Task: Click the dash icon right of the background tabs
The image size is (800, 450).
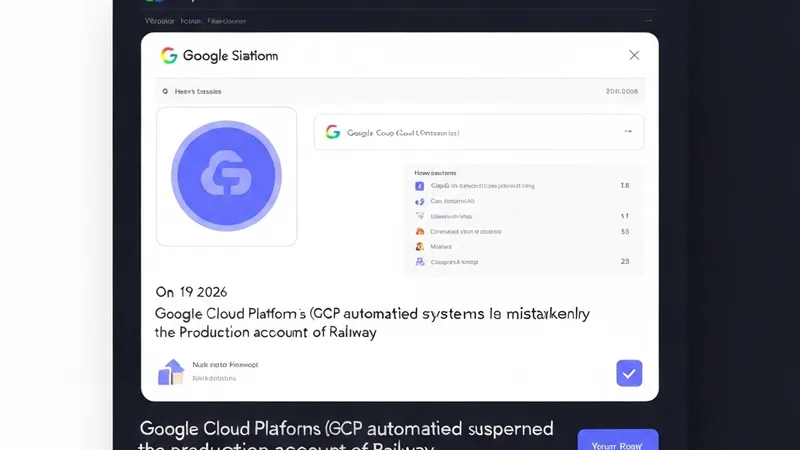Action: [648, 21]
